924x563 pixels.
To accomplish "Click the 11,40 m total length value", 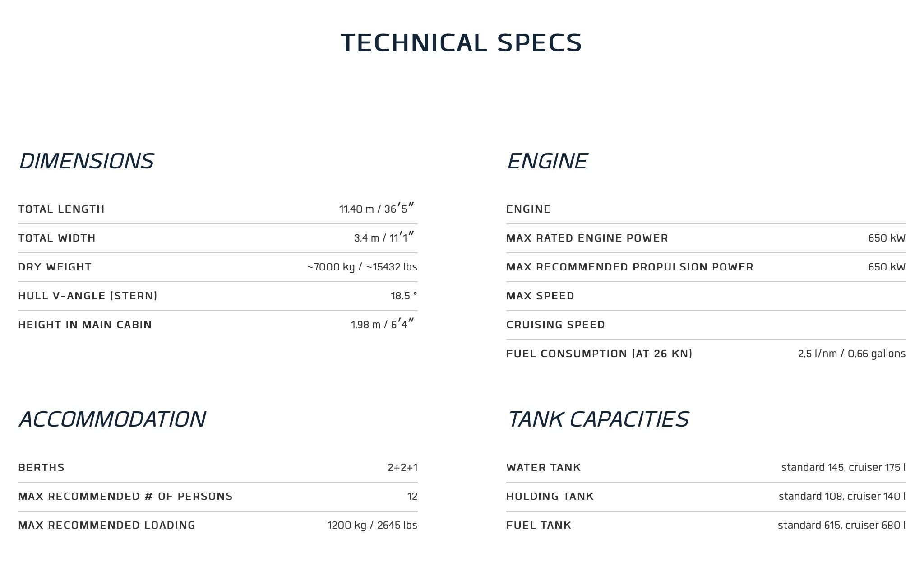I will pyautogui.click(x=376, y=209).
